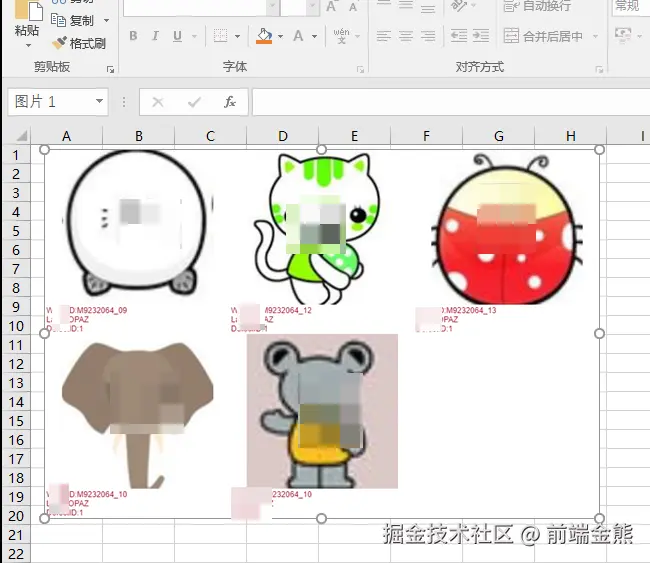The width and height of the screenshot is (650, 563).
Task: Click the formula bar Enter checkmark
Action: pos(194,102)
